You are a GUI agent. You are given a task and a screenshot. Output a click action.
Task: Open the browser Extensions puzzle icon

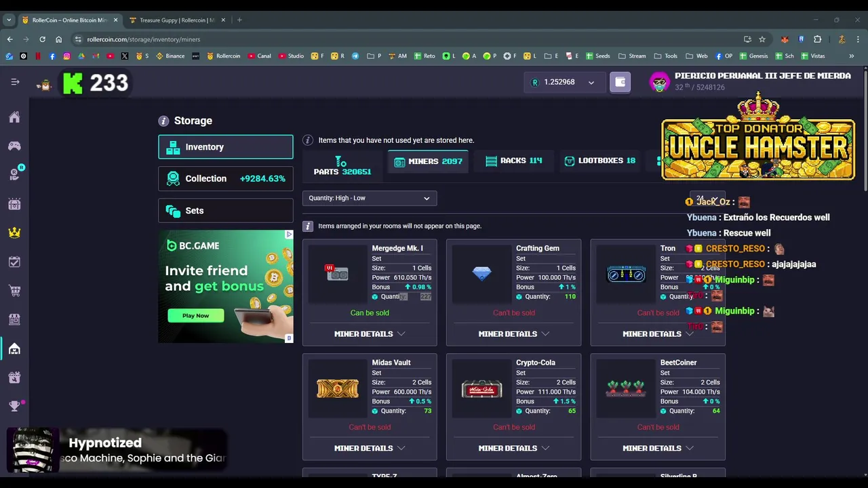tap(817, 39)
